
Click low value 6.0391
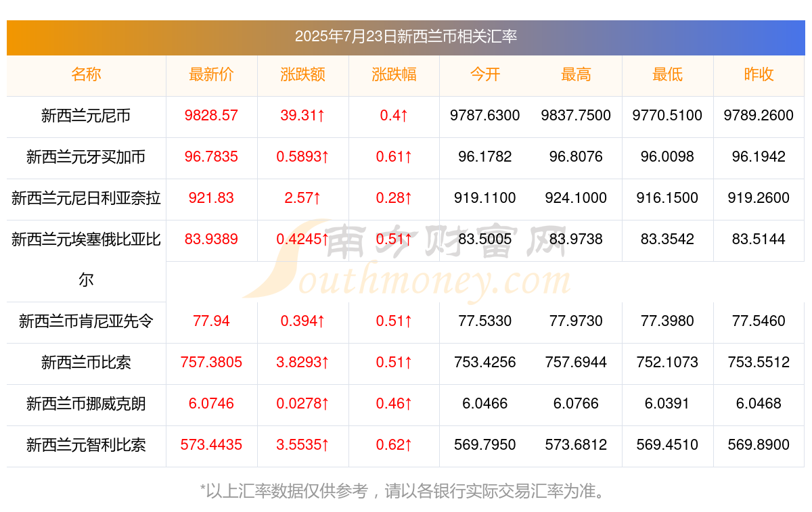667,404
